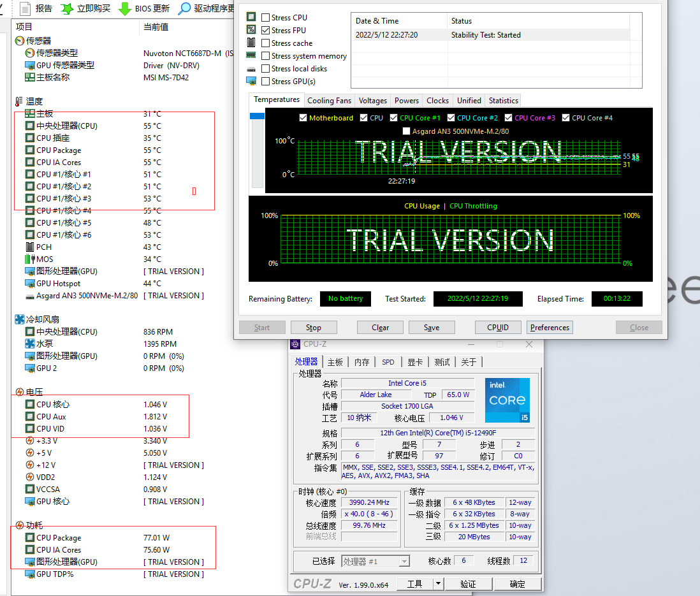Open Preferences in the stability test

click(x=550, y=328)
